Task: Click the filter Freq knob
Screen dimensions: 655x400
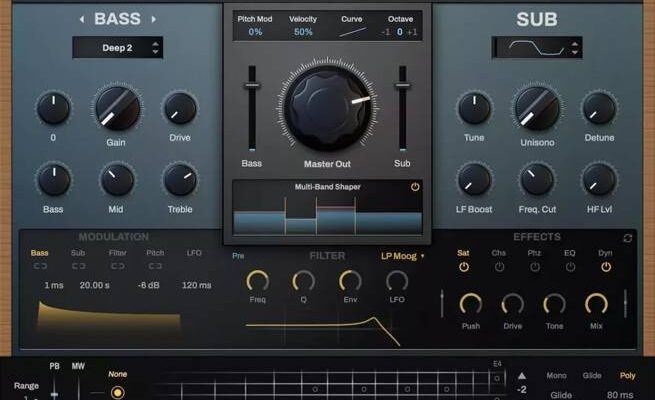Action: point(257,281)
